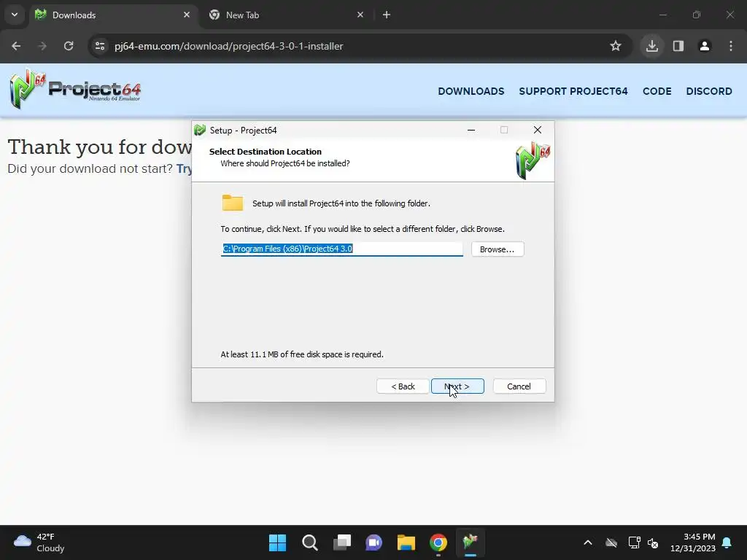Open the notifications bell
This screenshot has width=747, height=560.
(727, 542)
